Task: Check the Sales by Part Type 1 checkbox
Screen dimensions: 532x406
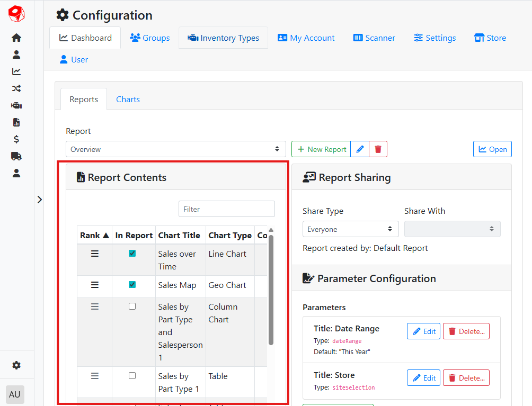Action: 132,376
